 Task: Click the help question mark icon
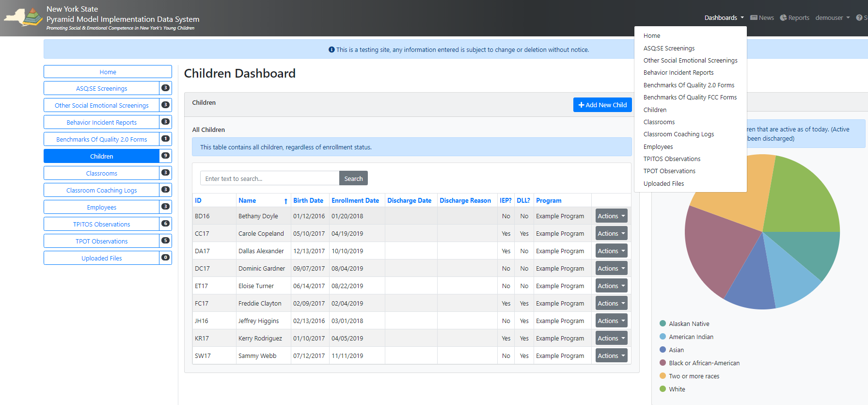859,18
